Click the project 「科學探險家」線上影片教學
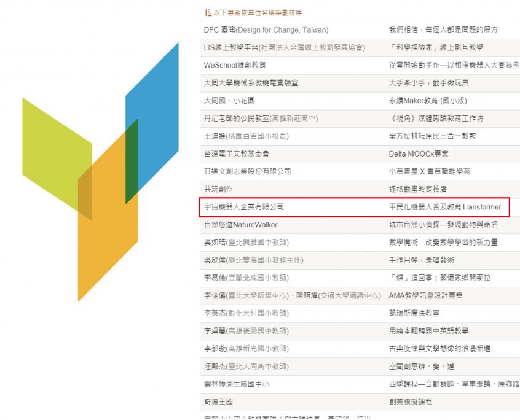The image size is (520, 420). pyautogui.click(x=436, y=48)
